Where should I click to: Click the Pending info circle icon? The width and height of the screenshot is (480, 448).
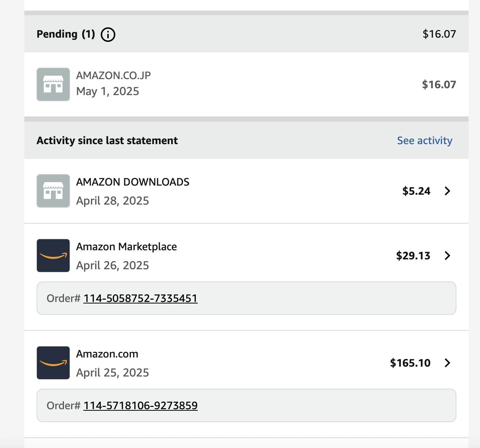click(108, 35)
